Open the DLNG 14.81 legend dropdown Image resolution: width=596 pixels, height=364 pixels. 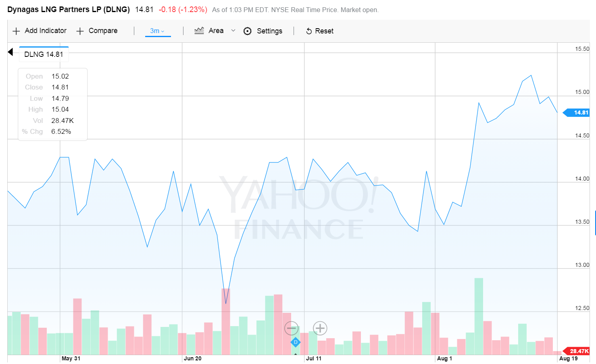tap(44, 54)
